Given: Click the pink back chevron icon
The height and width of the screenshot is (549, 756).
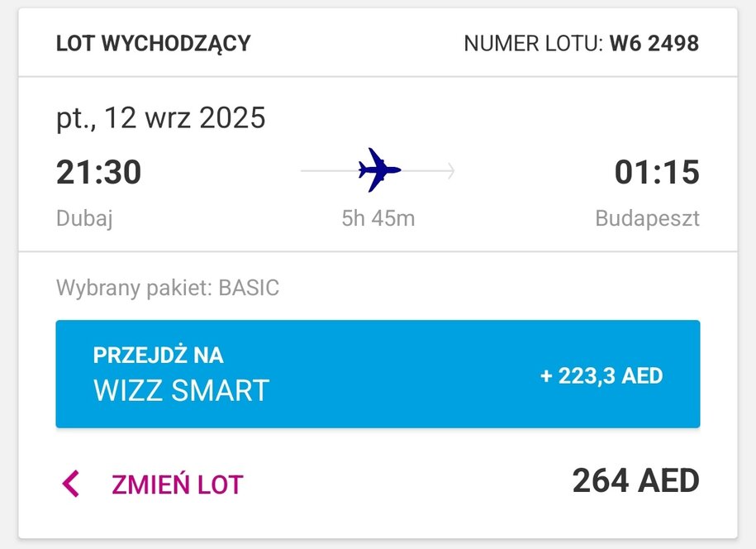Looking at the screenshot, I should [71, 484].
